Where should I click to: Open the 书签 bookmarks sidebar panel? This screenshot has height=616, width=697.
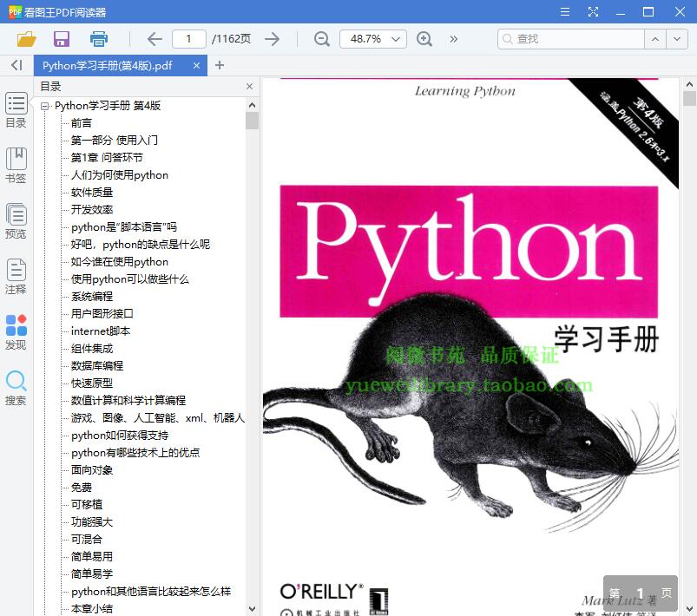16,166
